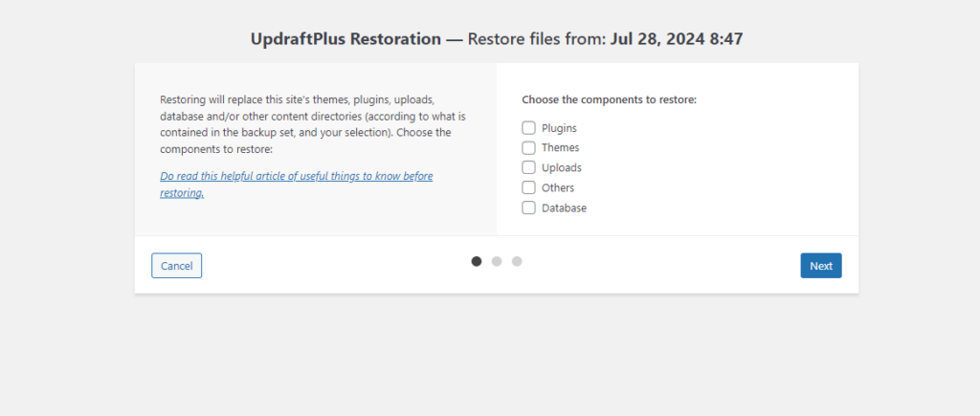Select the Others checkbox
This screenshot has width=980, height=416.
(528, 187)
